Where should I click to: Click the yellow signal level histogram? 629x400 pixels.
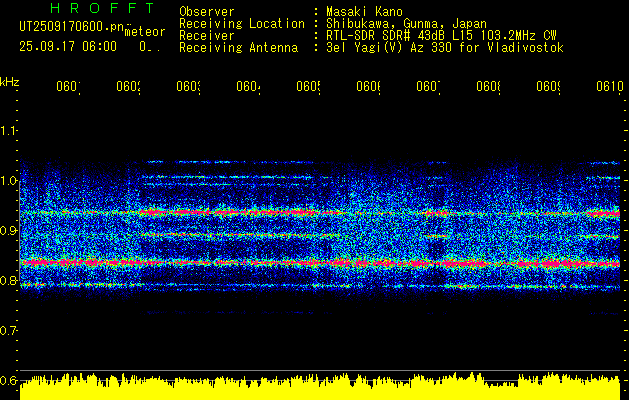[x=320, y=386]
